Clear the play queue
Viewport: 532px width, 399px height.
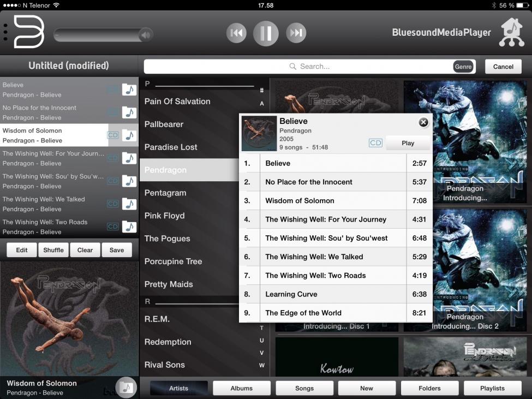[85, 250]
